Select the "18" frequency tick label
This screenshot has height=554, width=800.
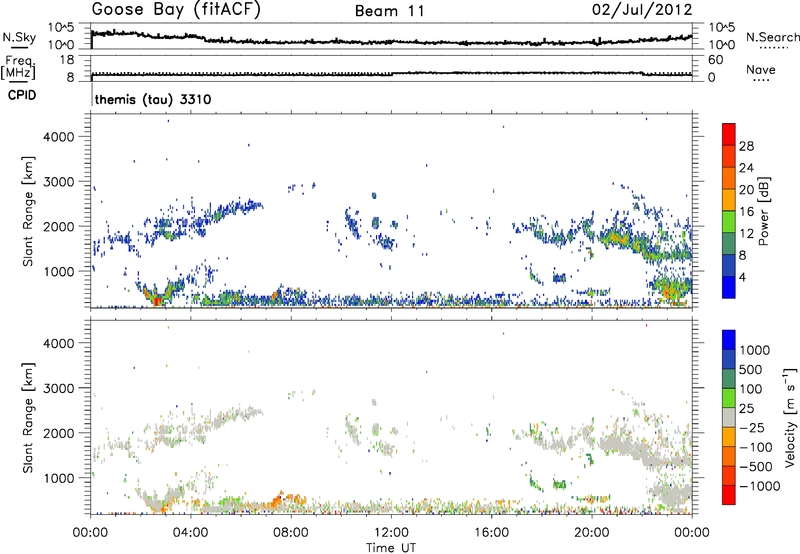[x=67, y=60]
